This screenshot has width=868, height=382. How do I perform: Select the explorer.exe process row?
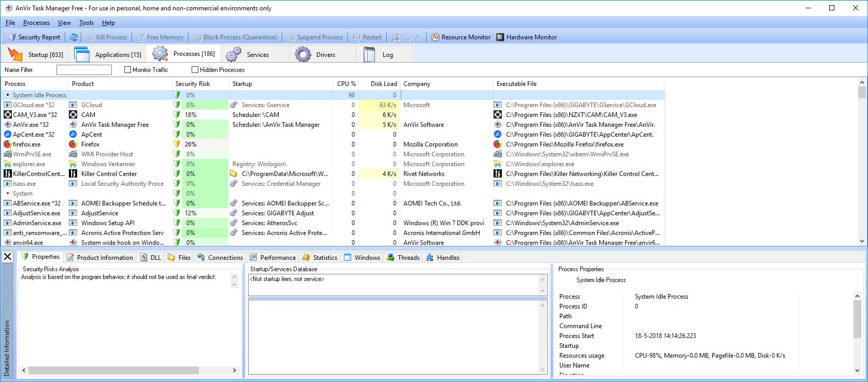pos(29,164)
